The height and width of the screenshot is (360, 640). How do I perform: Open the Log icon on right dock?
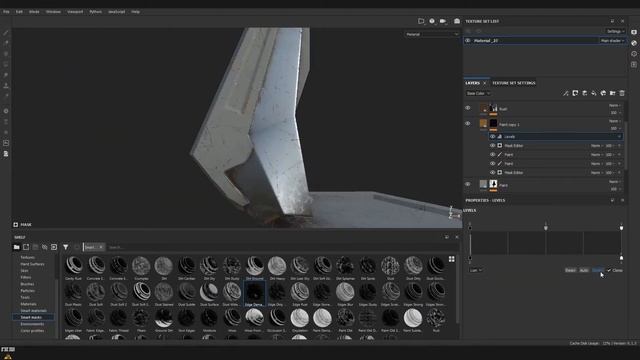(634, 64)
